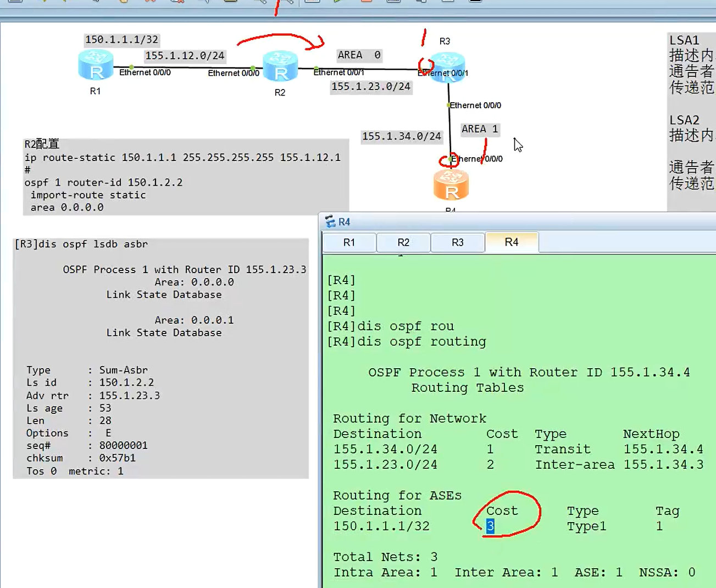Click the Ethernet 0/0/0 port label near R3
This screenshot has width=716, height=588.
[476, 105]
